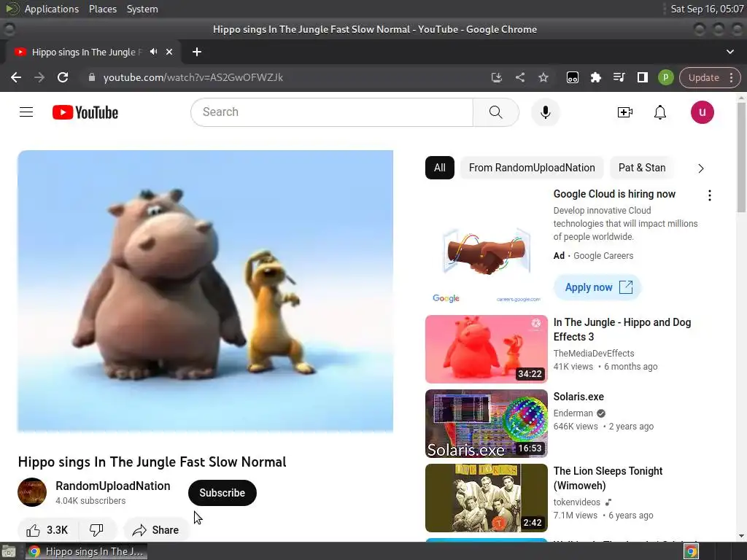Open media controls in Chrome toolbar
Screen dimensions: 747x560
(619, 77)
